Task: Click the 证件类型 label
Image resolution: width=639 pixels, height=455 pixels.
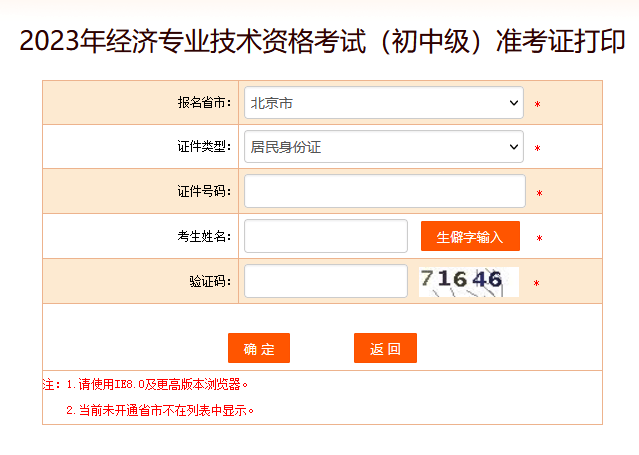Action: (204, 147)
